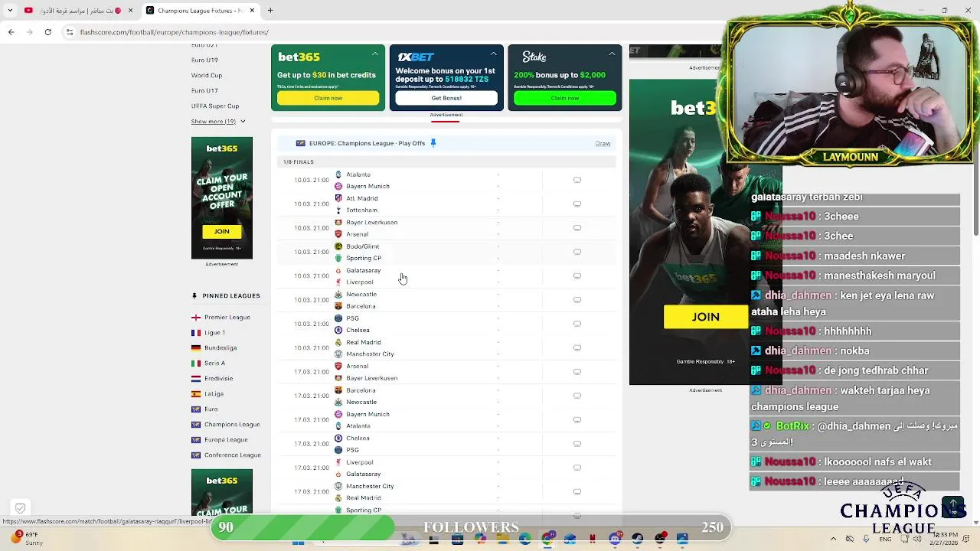Open Discord from the taskbar
The width and height of the screenshot is (980, 551).
pos(615,539)
